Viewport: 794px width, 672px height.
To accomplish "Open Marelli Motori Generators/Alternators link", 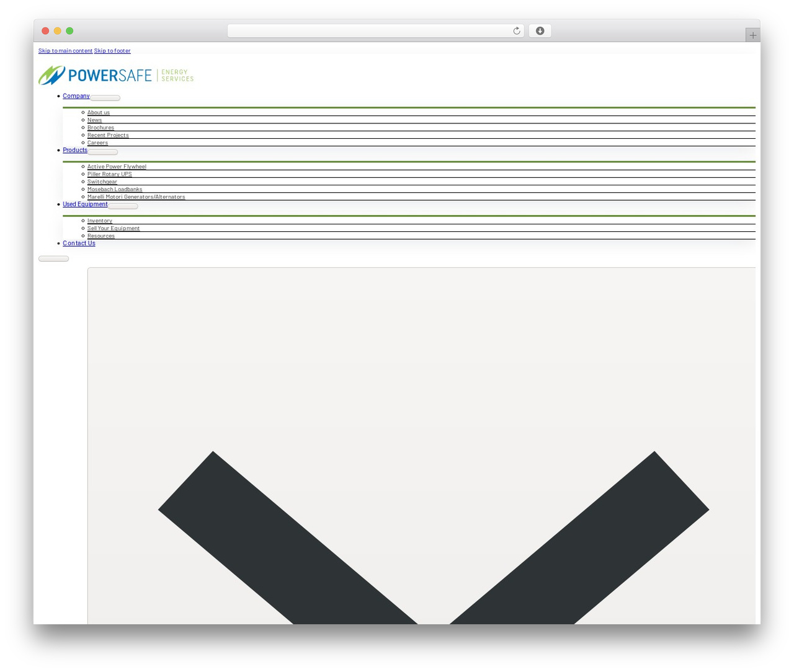I will [x=136, y=197].
